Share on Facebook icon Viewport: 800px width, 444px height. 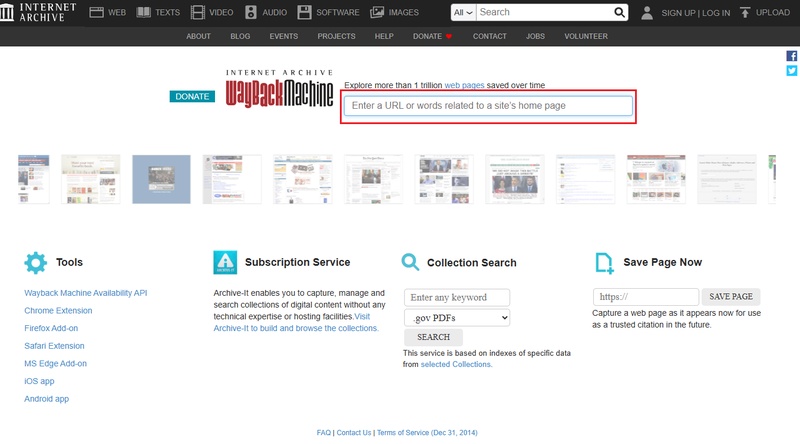click(x=791, y=56)
